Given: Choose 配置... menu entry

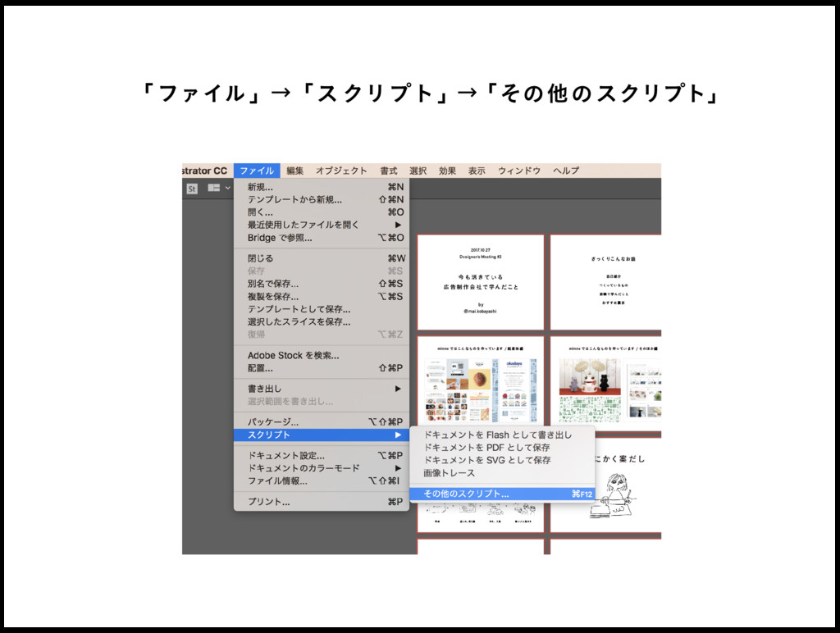Looking at the screenshot, I should (x=322, y=368).
